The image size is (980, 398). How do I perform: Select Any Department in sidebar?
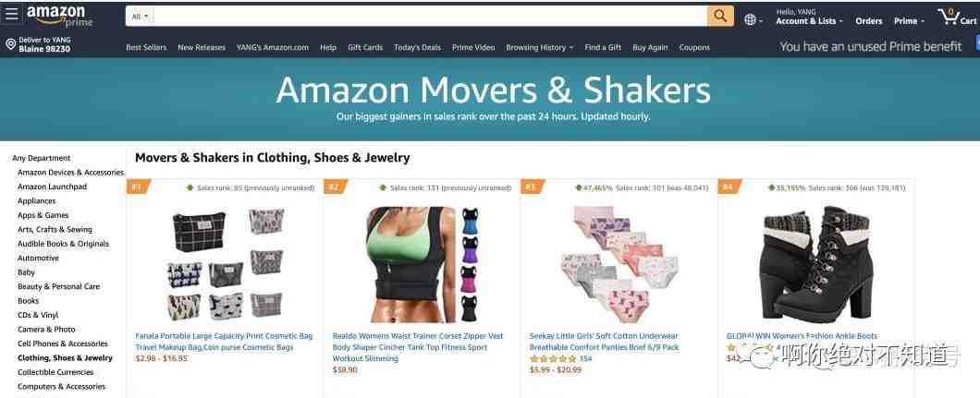point(42,158)
